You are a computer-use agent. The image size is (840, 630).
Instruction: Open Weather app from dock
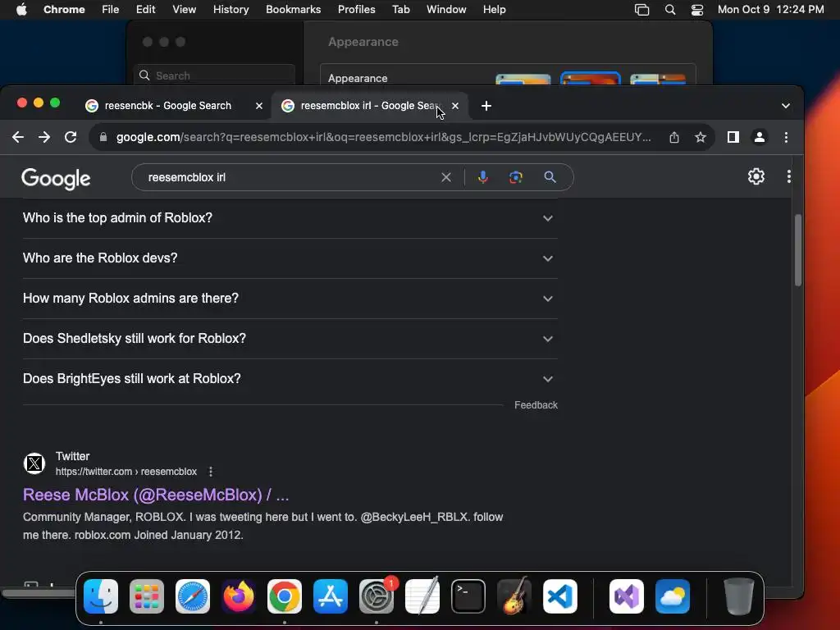[673, 596]
